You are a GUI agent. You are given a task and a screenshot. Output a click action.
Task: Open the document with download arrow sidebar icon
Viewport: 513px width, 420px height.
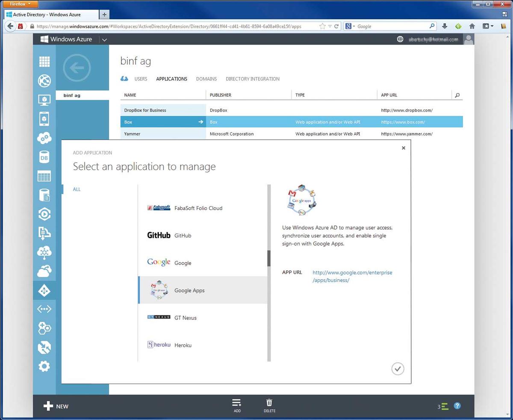point(44,233)
